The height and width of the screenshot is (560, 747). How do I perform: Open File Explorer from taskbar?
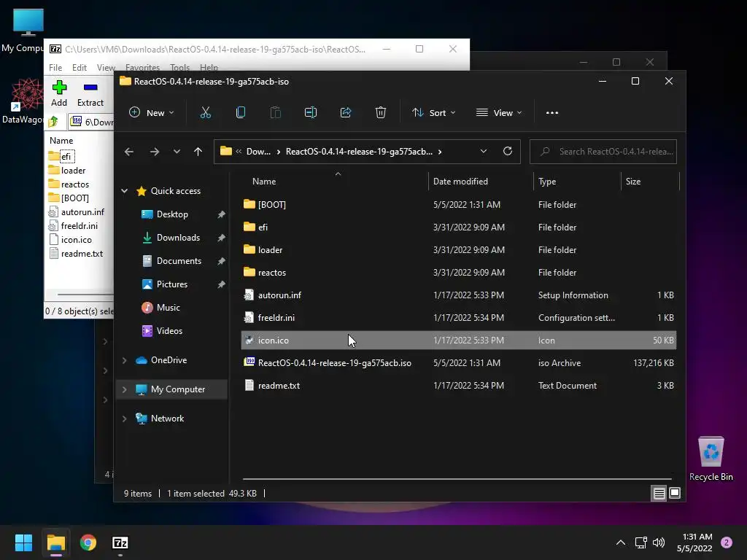click(55, 542)
